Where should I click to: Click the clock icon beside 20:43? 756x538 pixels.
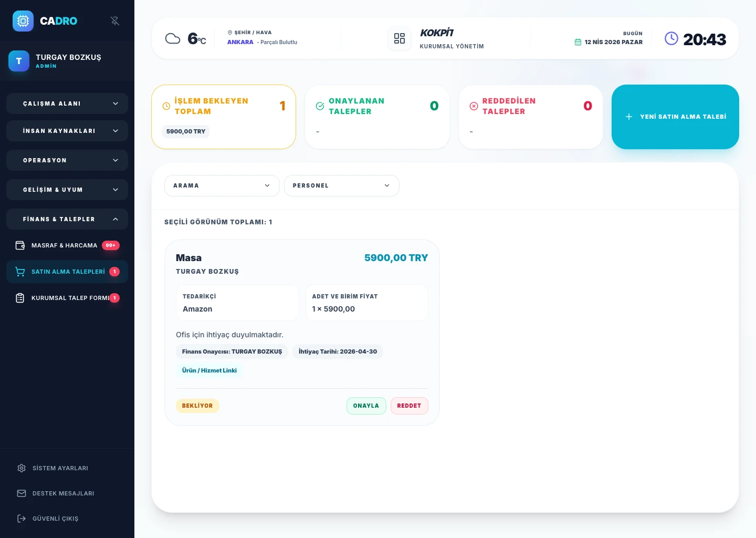(x=671, y=38)
